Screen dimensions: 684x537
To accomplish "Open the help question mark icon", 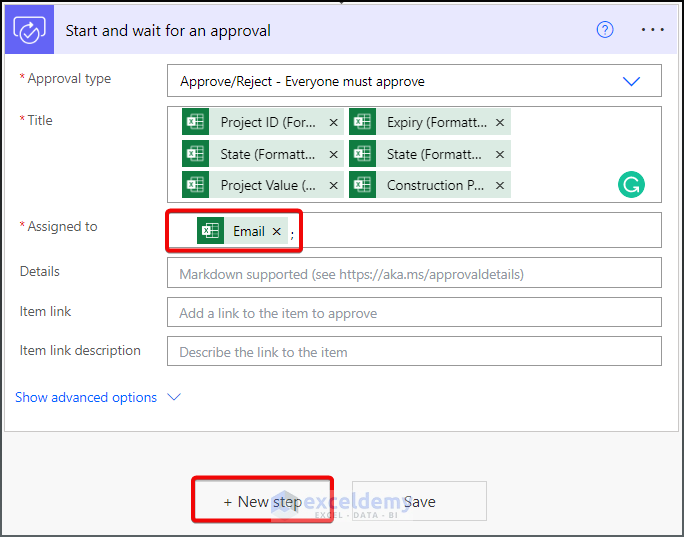I will (605, 30).
